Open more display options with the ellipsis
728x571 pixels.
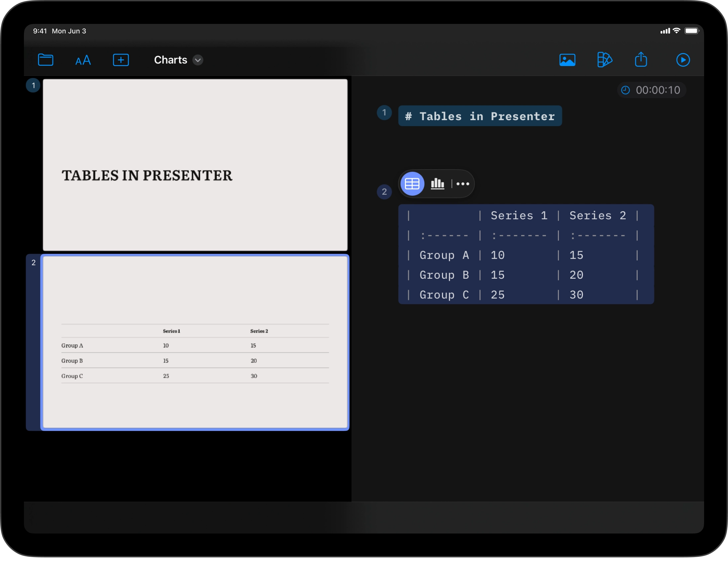point(463,183)
